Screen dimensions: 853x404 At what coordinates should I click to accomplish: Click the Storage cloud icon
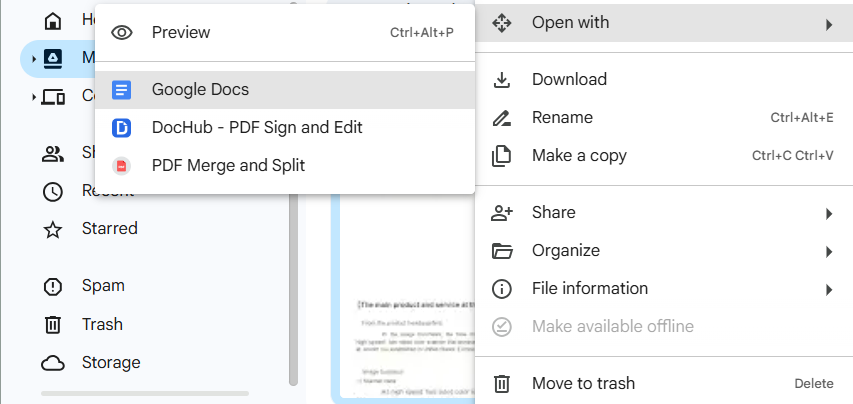coord(53,363)
